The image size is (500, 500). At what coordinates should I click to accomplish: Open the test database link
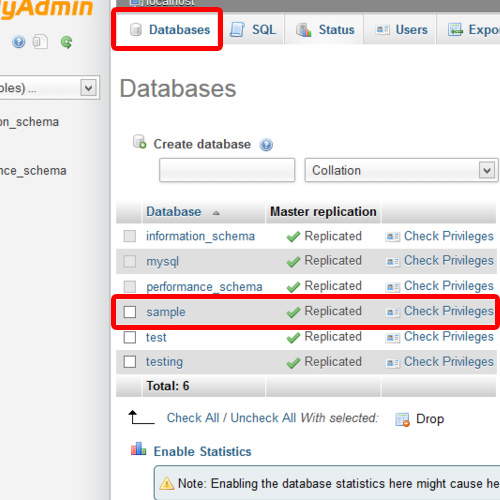156,337
